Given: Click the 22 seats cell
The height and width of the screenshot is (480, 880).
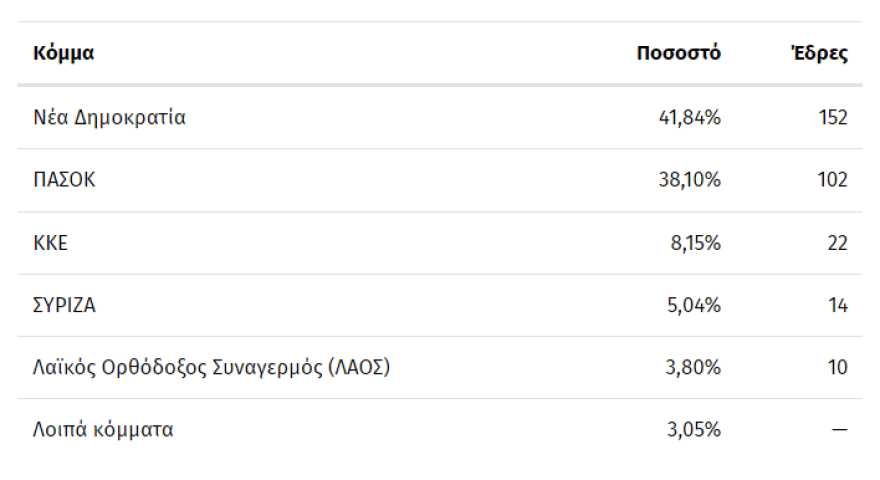Looking at the screenshot, I should 837,243.
